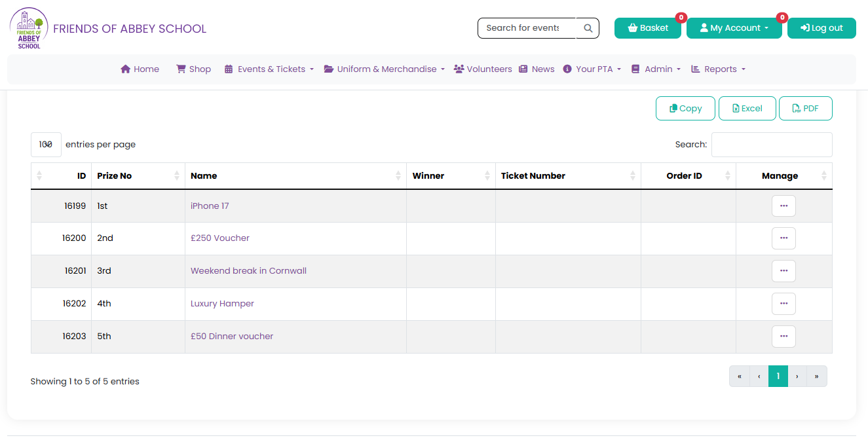This screenshot has width=868, height=440.
Task: Open manage options for Luxury Hamper
Action: point(783,304)
